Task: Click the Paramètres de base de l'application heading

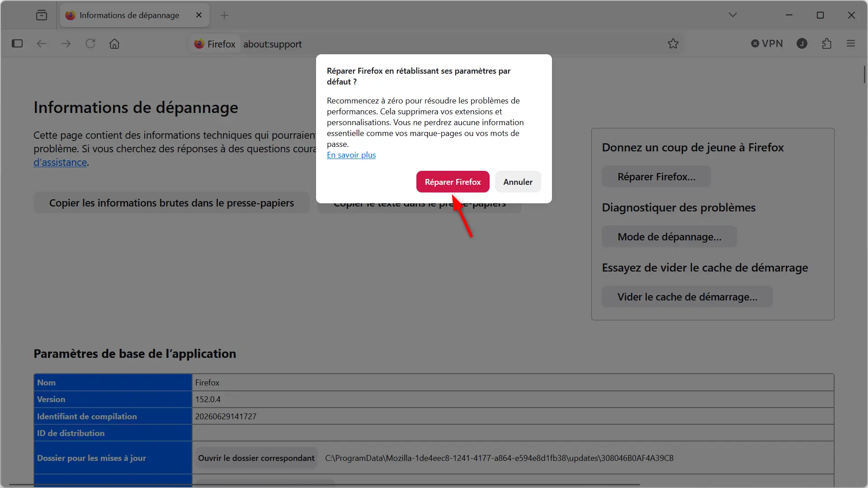Action: click(135, 354)
